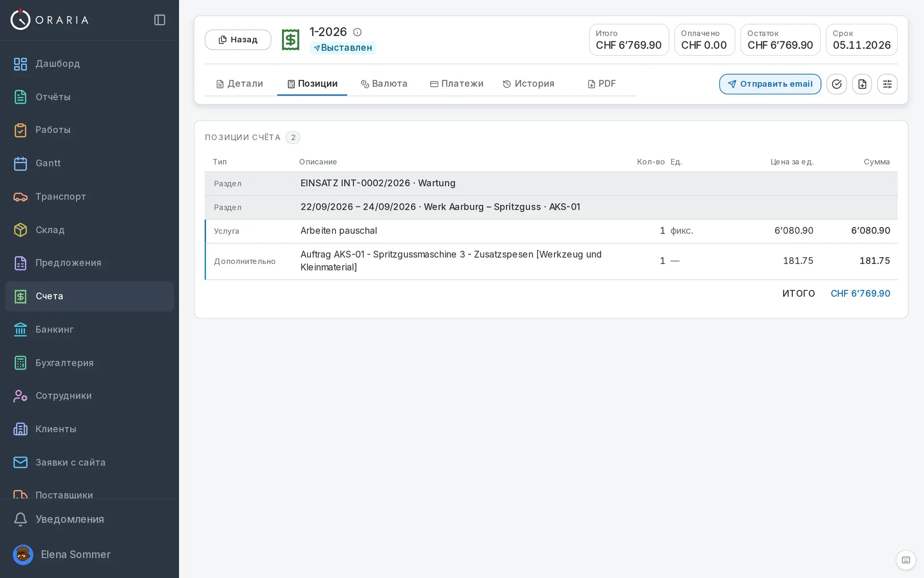
Task: Click the document download icon button
Action: [862, 84]
